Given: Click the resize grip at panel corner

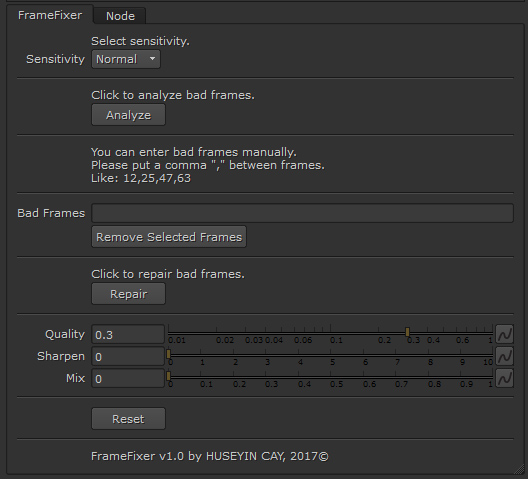Looking at the screenshot, I should pyautogui.click(x=520, y=470).
